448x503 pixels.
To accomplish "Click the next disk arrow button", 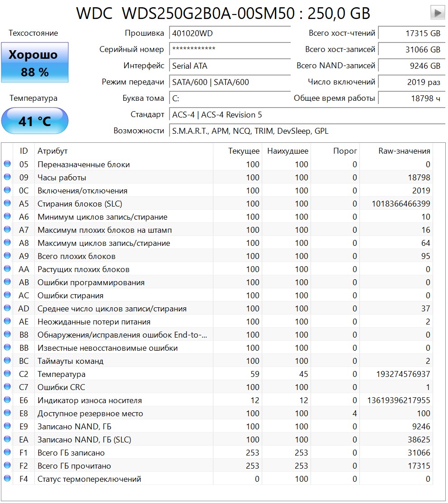I will pos(438,13).
